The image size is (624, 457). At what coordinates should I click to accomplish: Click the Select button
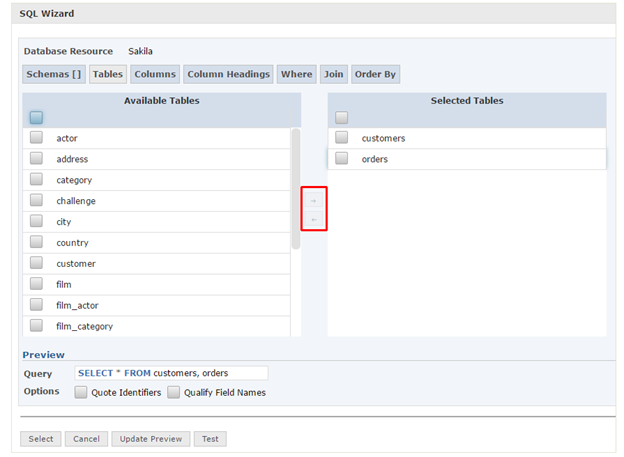[41, 439]
